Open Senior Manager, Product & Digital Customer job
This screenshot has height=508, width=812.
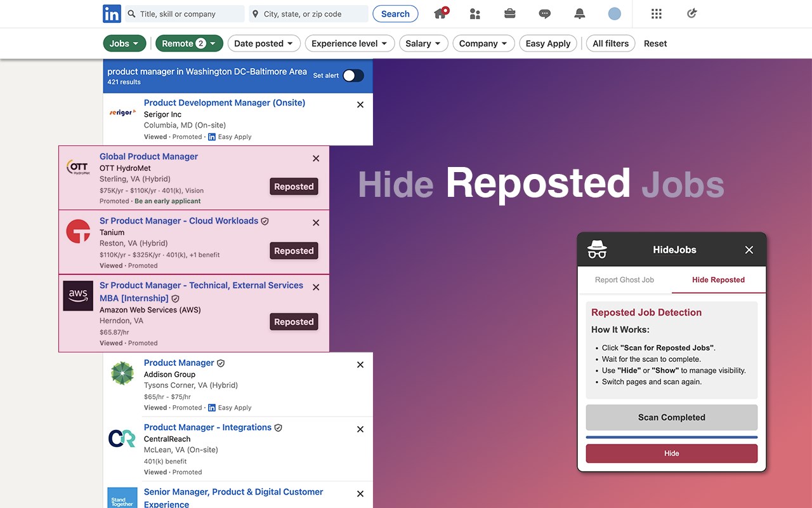[233, 498]
